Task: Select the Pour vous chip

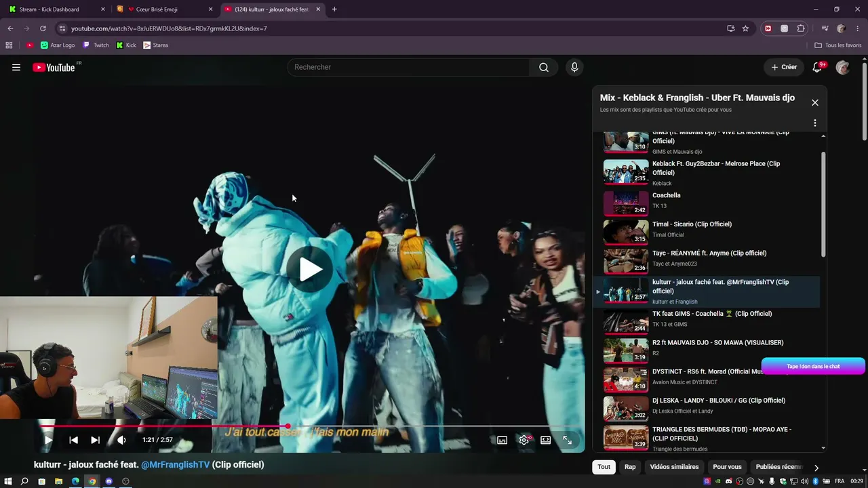Action: 727,467
